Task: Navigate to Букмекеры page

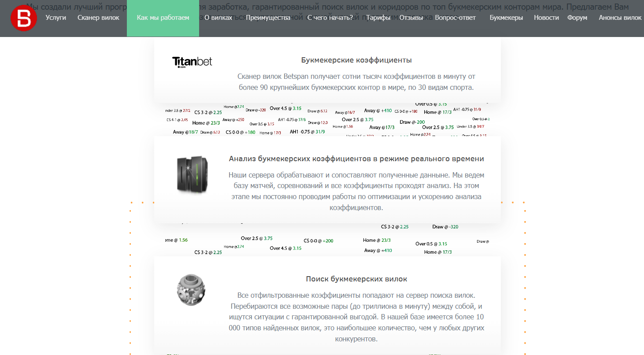Action: [506, 18]
